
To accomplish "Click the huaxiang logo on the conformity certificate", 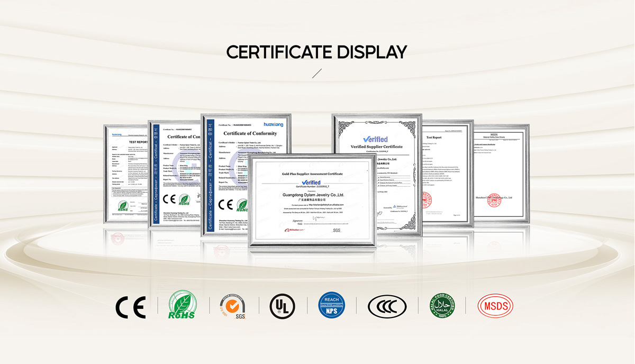I will click(x=274, y=125).
